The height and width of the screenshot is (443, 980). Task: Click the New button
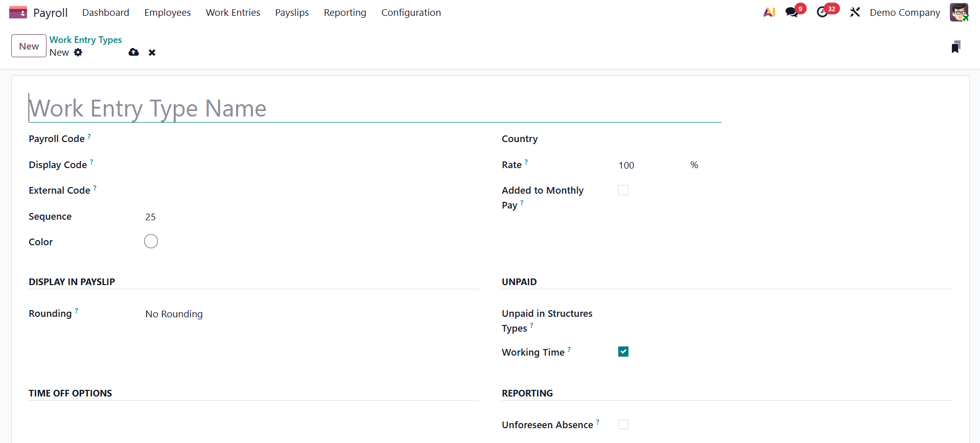(29, 46)
